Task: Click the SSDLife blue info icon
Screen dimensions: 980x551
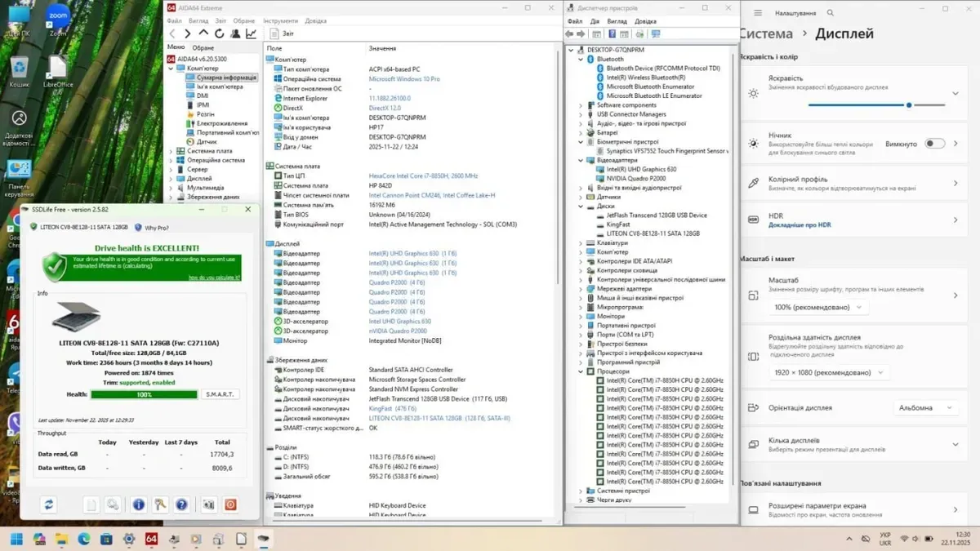Action: [x=139, y=504]
